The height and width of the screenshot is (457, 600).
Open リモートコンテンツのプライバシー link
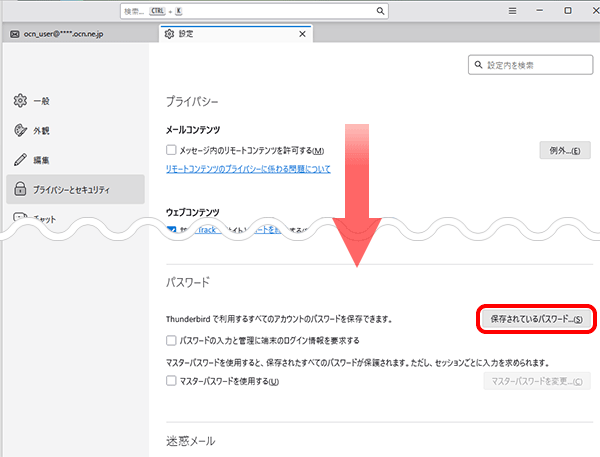click(248, 169)
